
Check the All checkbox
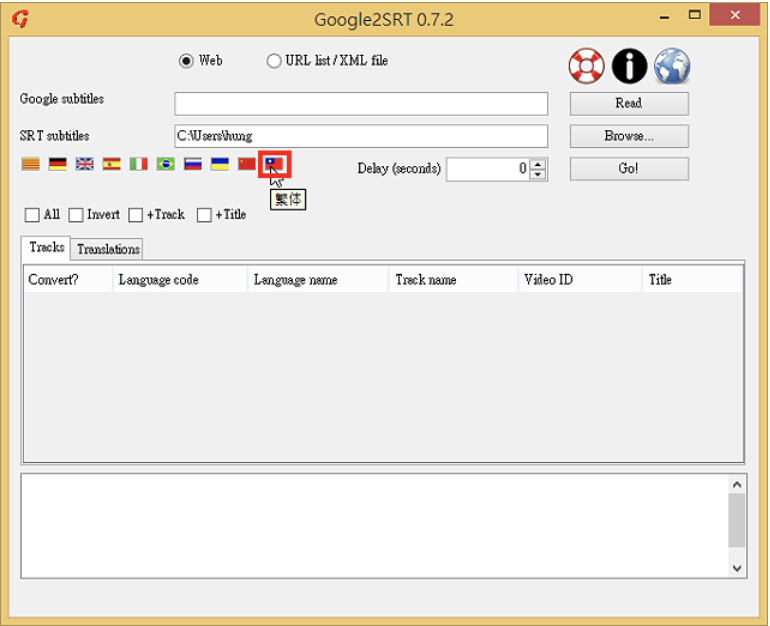pyautogui.click(x=32, y=215)
